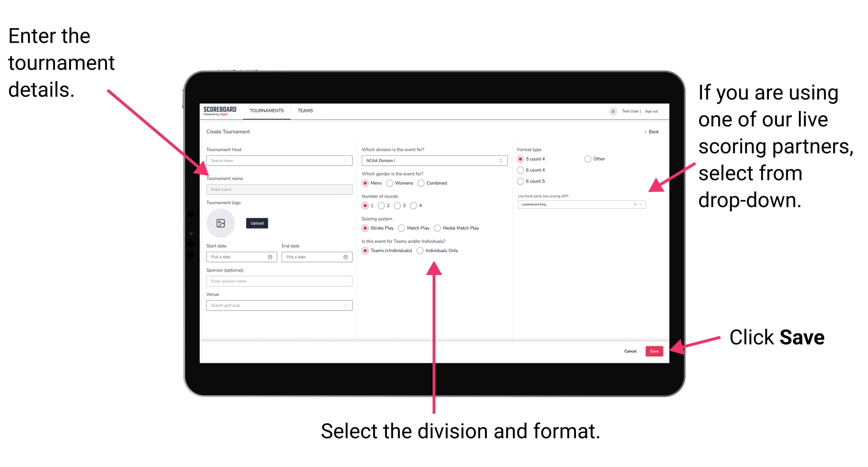Select Womens gender radio button

coord(390,183)
